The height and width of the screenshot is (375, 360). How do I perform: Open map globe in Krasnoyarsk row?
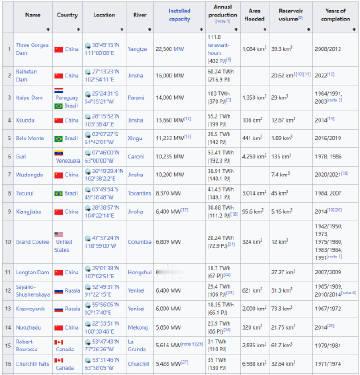click(88, 305)
